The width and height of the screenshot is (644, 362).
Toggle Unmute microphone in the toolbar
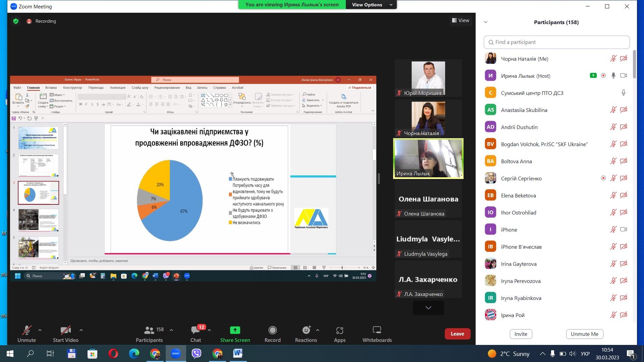(26, 330)
